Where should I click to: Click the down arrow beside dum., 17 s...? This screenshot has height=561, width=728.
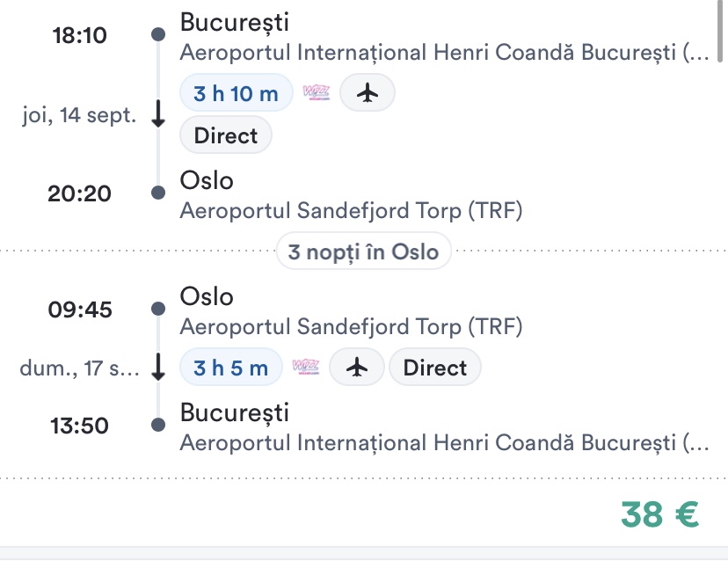158,368
